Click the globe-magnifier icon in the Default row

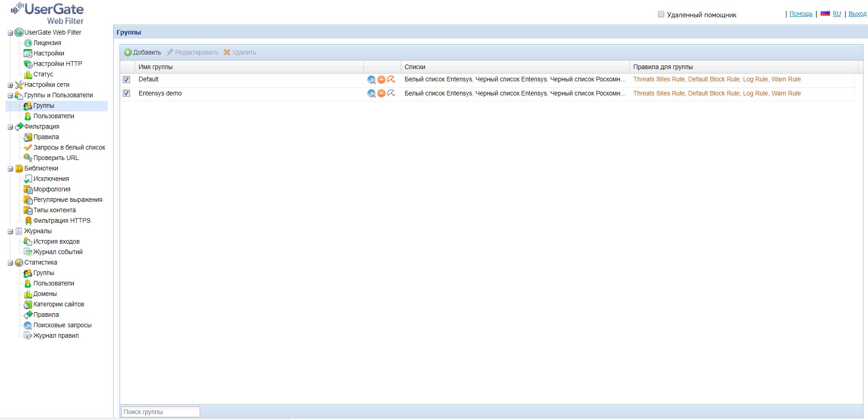point(371,80)
